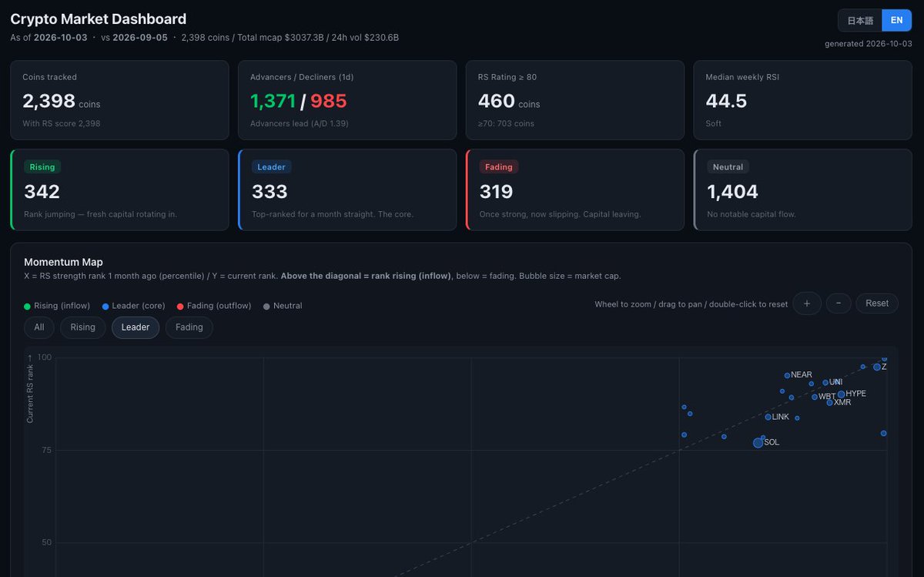Screen dimensions: 924x577
Task: Click the Crypto Market Dashboard title
Action: 98,19
